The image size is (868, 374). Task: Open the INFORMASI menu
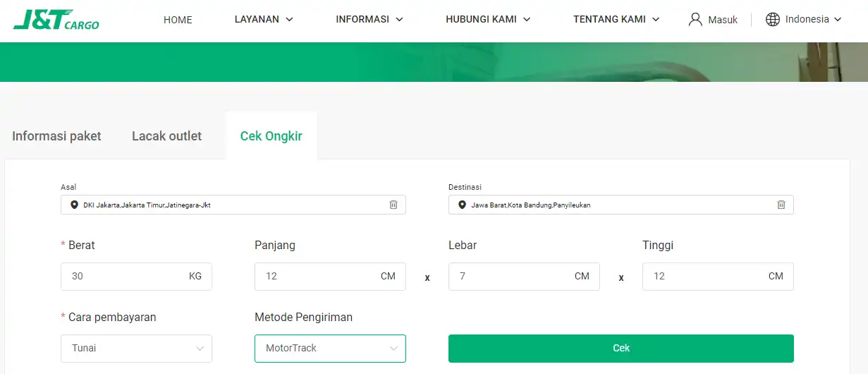coord(369,19)
